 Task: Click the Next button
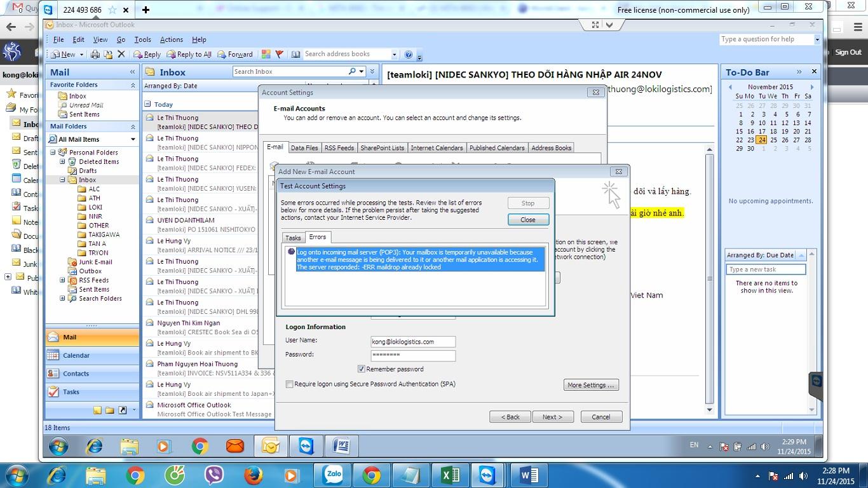pyautogui.click(x=552, y=417)
